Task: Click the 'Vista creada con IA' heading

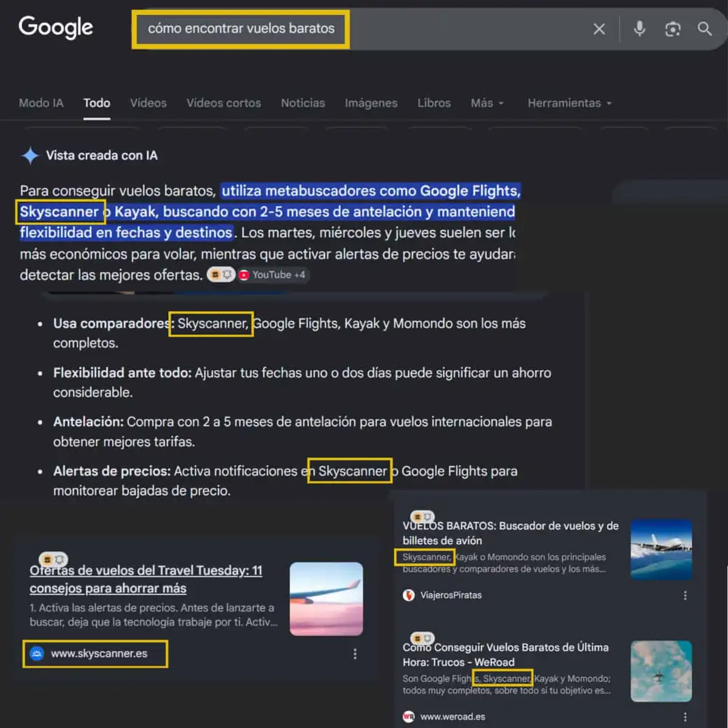Action: click(102, 155)
